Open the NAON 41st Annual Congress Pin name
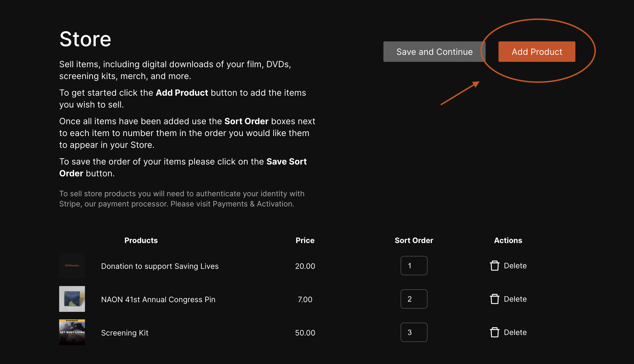Viewport: 634px width, 364px height. 158,299
